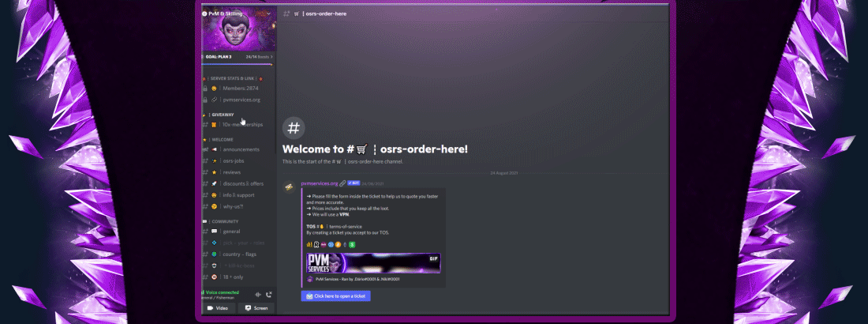Click the lock icon beside pvmservices.org

pos(205,100)
